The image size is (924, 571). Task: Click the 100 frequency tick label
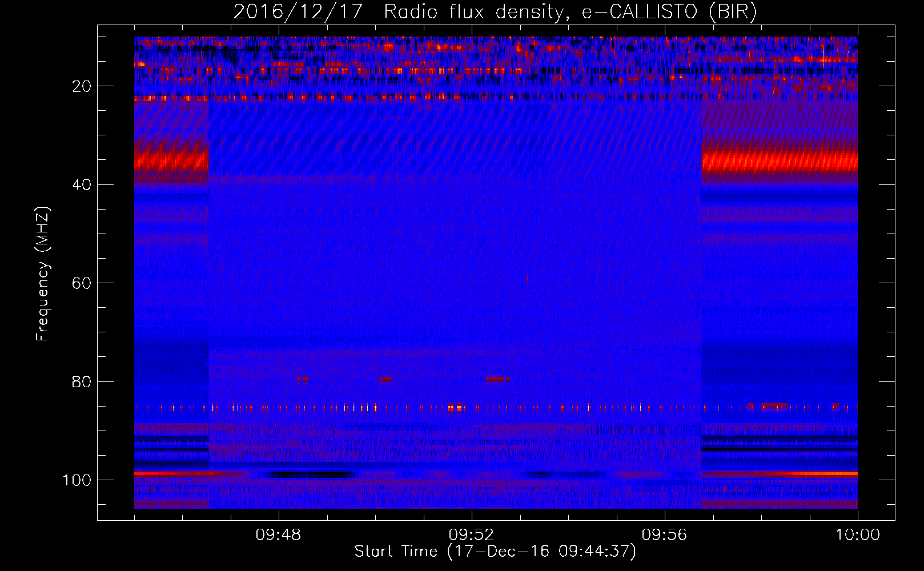(77, 480)
